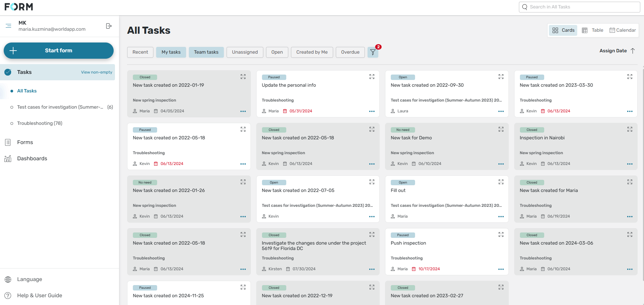The height and width of the screenshot is (305, 644).
Task: Open the filter funnel icon with badge
Action: point(373,52)
